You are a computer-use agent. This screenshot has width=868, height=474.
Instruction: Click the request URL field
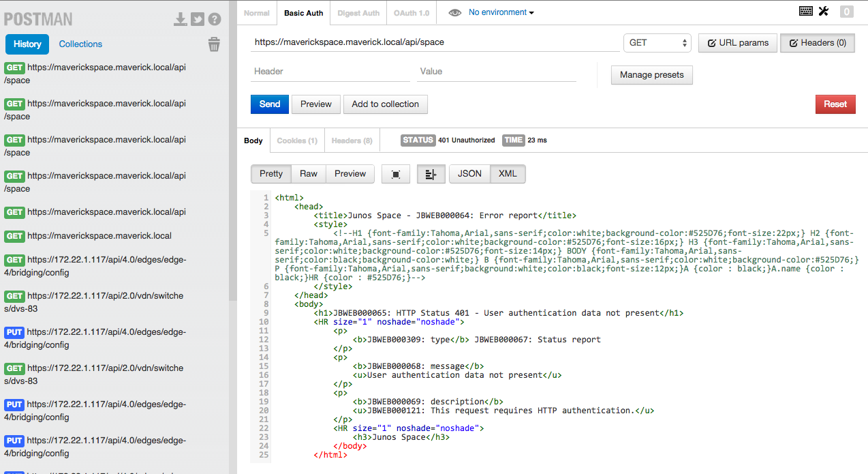tap(435, 42)
